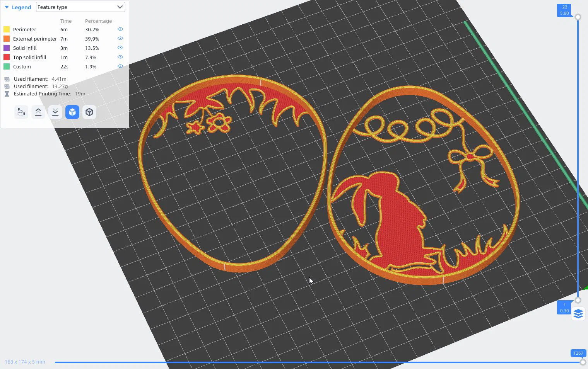This screenshot has width=588, height=369.
Task: Click the layers stack icon
Action: tap(578, 313)
